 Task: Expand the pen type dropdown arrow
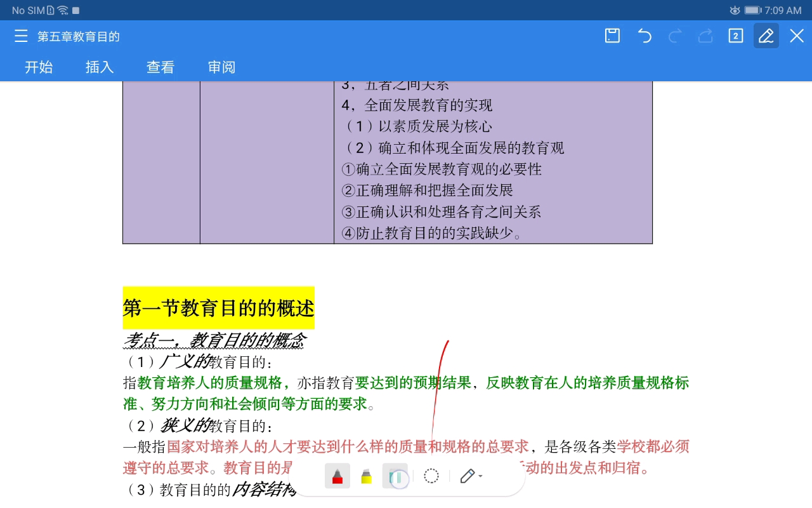(x=480, y=476)
